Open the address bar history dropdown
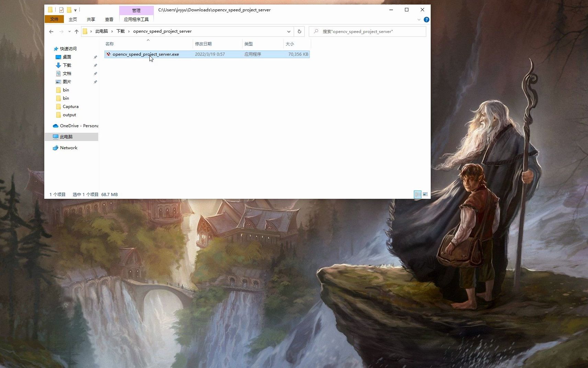This screenshot has height=368, width=588. (289, 32)
